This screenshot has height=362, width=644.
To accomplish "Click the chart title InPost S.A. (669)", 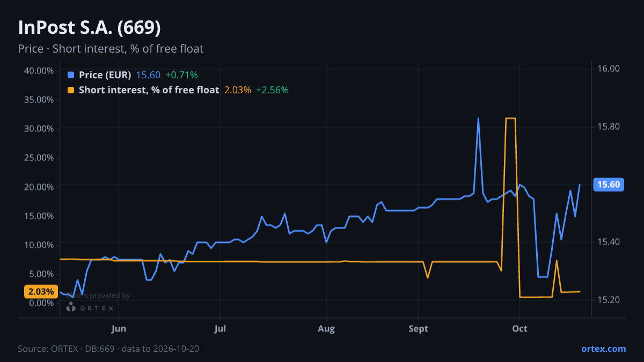I will [x=90, y=27].
